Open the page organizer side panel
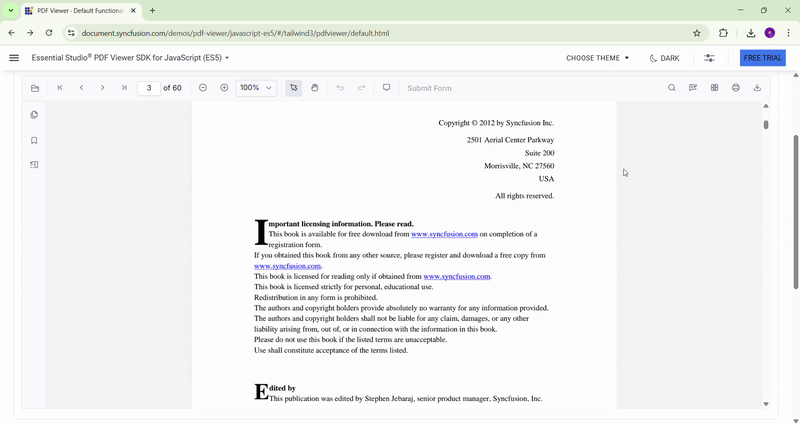 pos(34,165)
